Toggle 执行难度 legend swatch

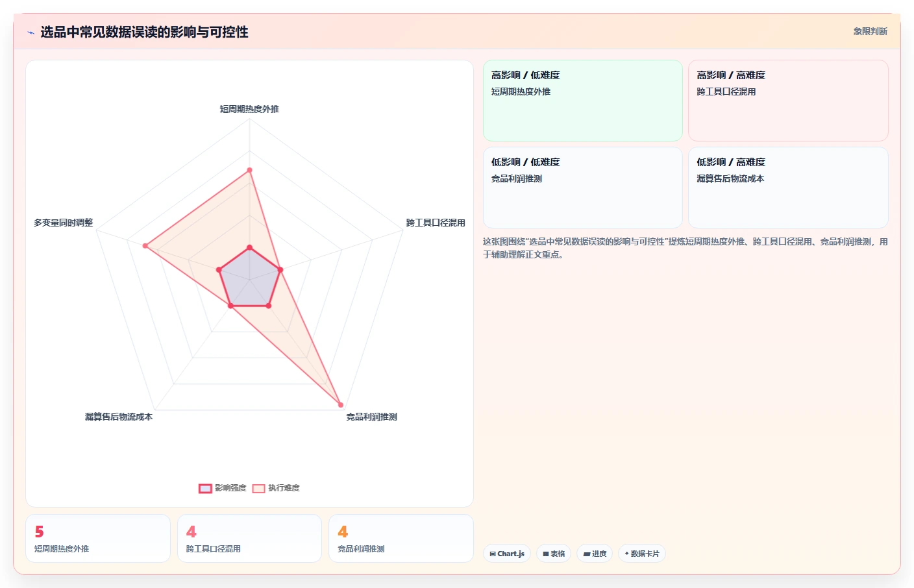pyautogui.click(x=259, y=489)
